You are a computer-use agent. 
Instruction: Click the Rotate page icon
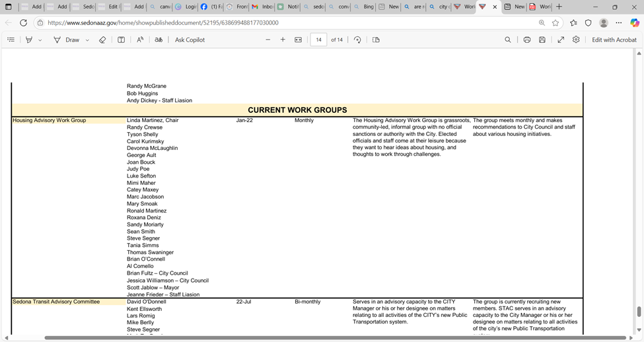(x=357, y=40)
